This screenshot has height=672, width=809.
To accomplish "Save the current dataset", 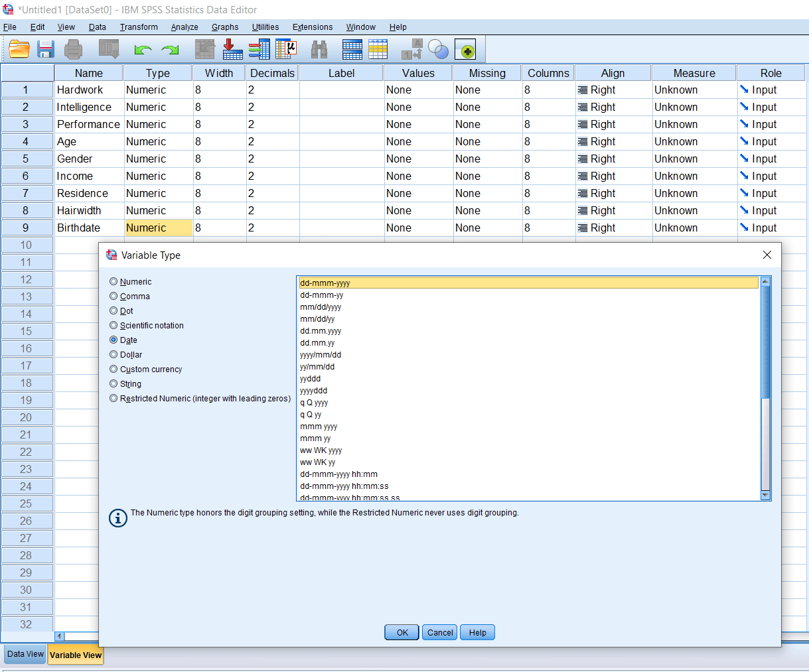I will [x=44, y=48].
